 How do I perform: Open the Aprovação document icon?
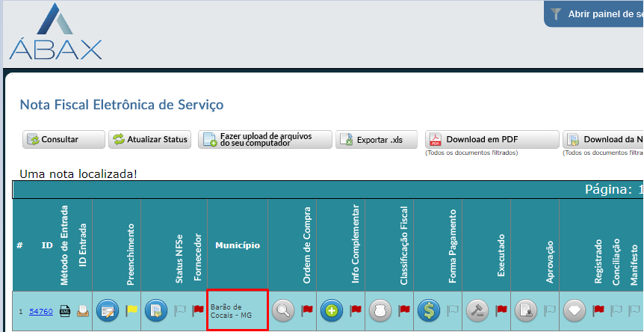[x=526, y=310]
